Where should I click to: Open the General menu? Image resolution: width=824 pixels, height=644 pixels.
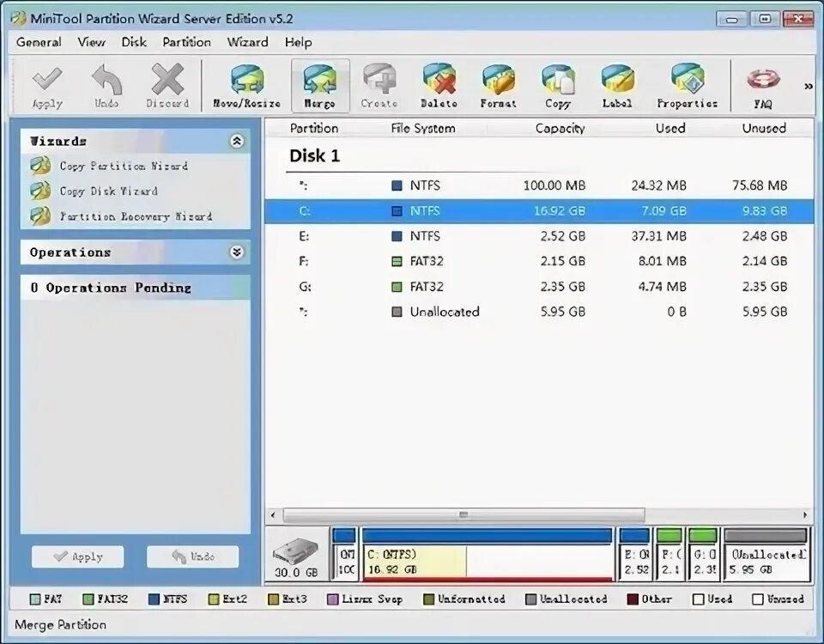click(x=39, y=42)
